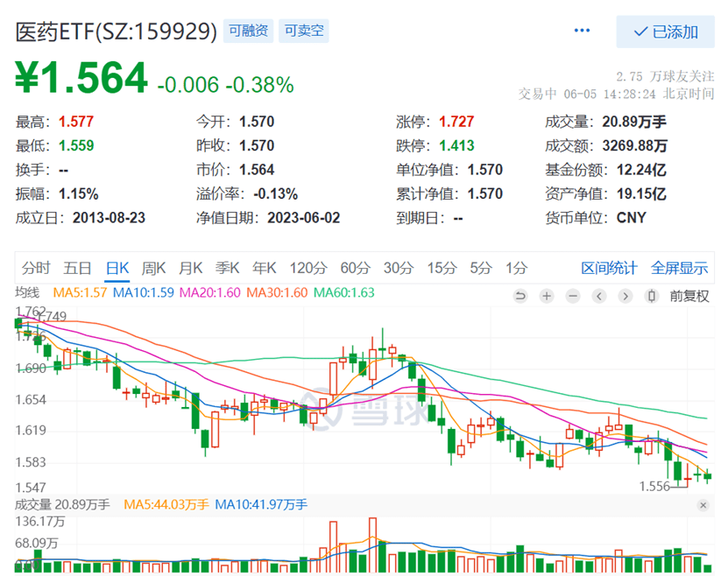
Task: Click the 振幅 value 1.15%
Action: (x=79, y=193)
